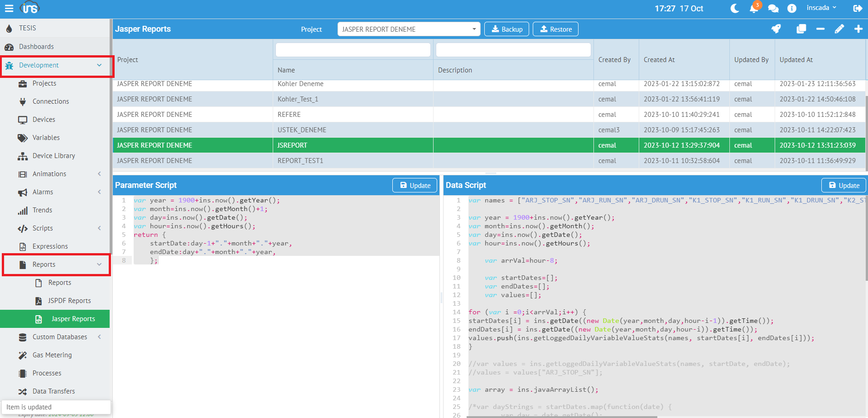The width and height of the screenshot is (868, 418).
Task: Click the pencil edit icon
Action: point(839,29)
